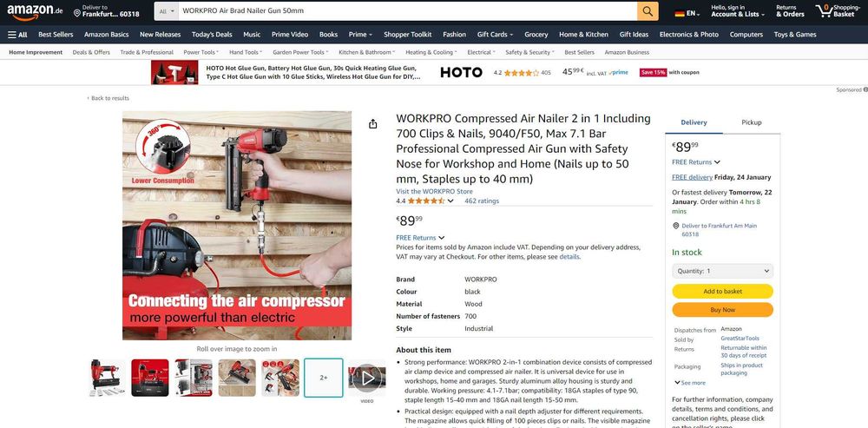Click the Amazon.de logo
Image resolution: width=868 pixels, height=428 pixels.
click(x=35, y=11)
